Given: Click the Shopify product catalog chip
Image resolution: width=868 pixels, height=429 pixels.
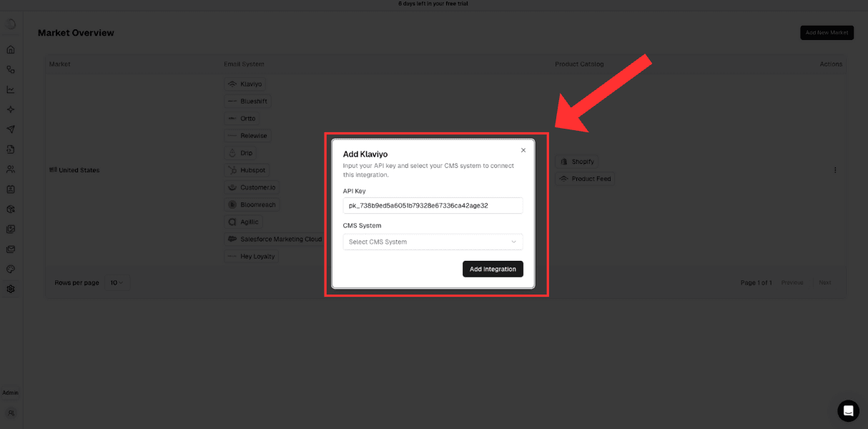Looking at the screenshot, I should coord(577,162).
